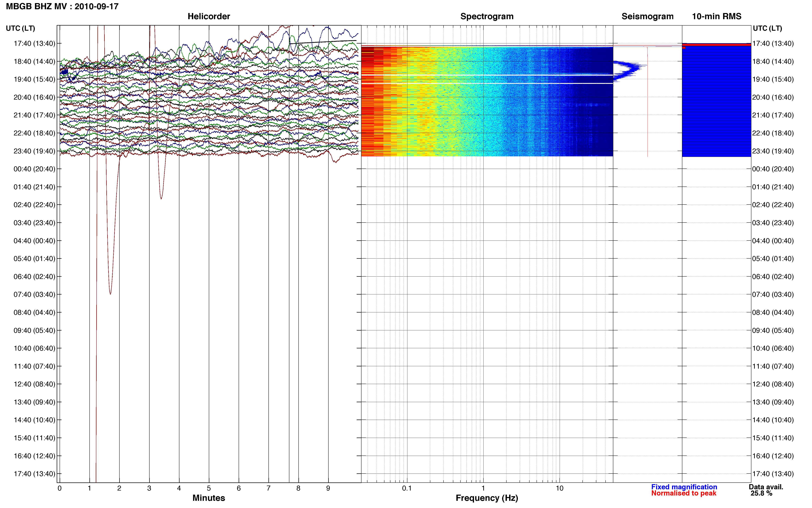
Task: Click the UTC (LT) label above the helicorder axis
Action: click(21, 28)
